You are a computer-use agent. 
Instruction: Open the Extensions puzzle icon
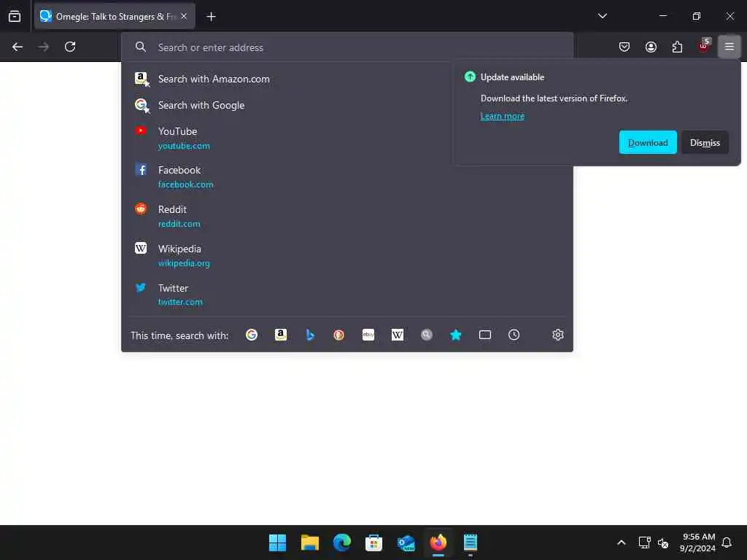click(x=677, y=47)
